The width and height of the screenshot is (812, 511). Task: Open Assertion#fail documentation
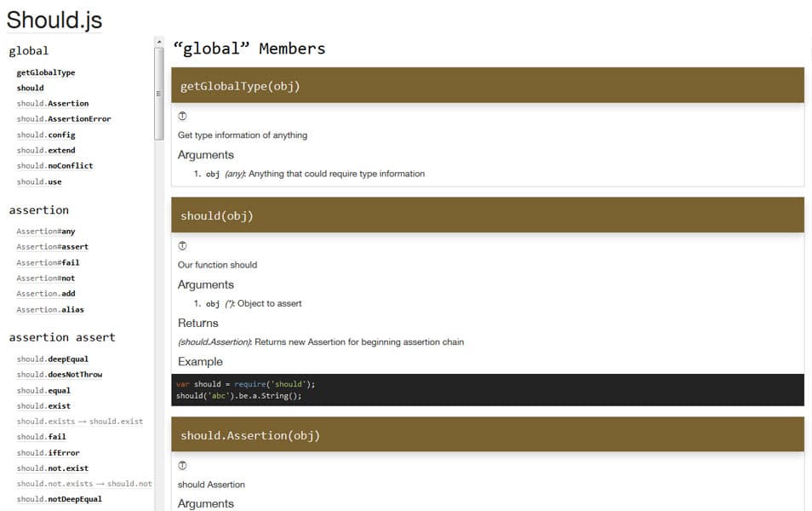point(46,262)
